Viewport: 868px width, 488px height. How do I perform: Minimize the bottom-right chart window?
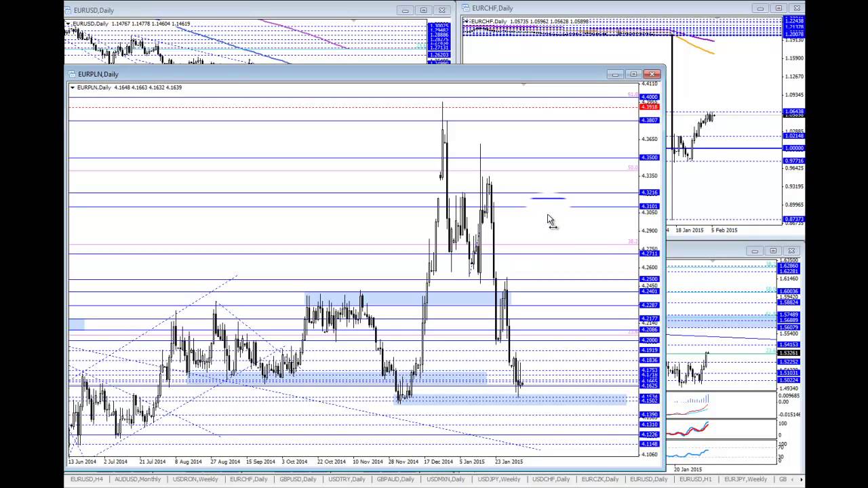coord(755,251)
